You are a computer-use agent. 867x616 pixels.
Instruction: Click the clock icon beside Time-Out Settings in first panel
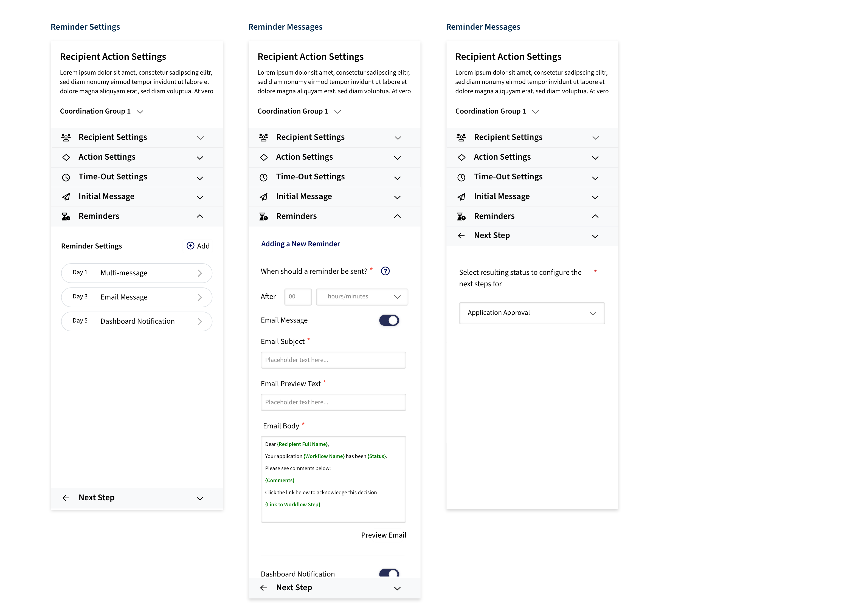pyautogui.click(x=66, y=177)
